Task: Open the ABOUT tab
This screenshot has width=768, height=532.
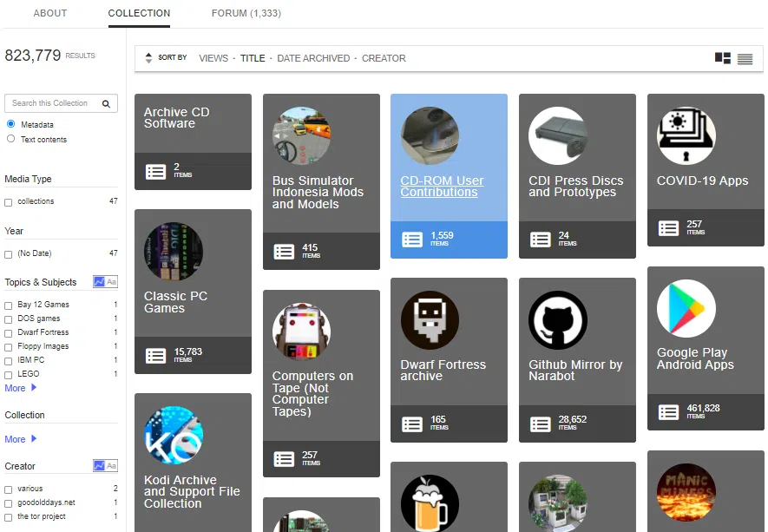Action: coord(49,13)
